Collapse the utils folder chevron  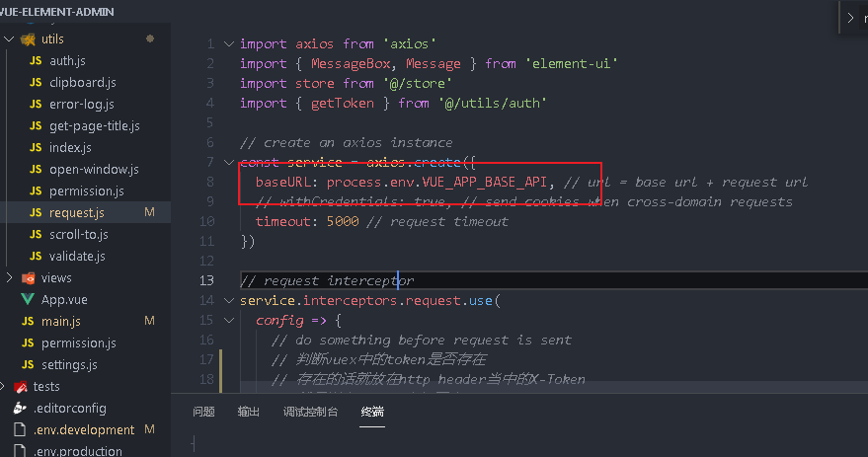point(9,39)
